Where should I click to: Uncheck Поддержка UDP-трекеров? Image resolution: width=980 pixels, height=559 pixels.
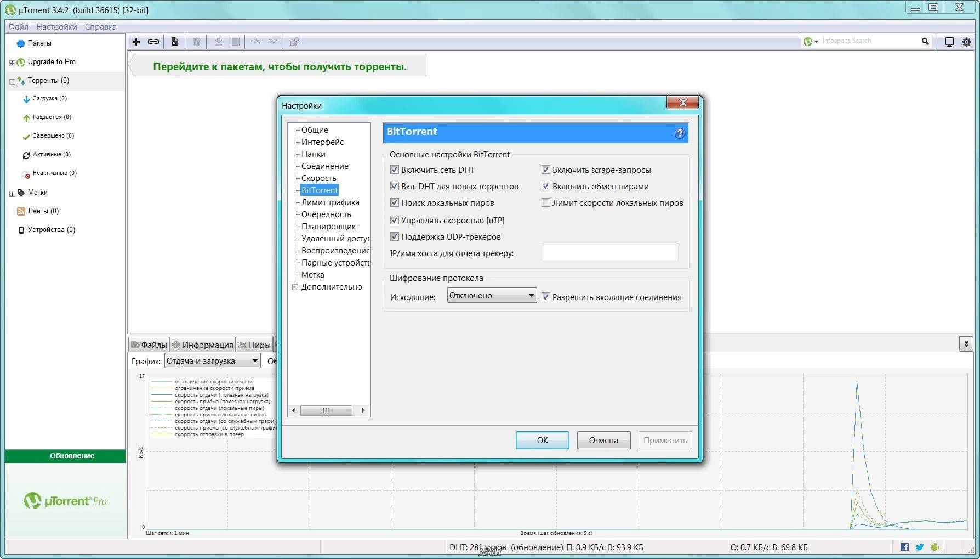tap(395, 236)
